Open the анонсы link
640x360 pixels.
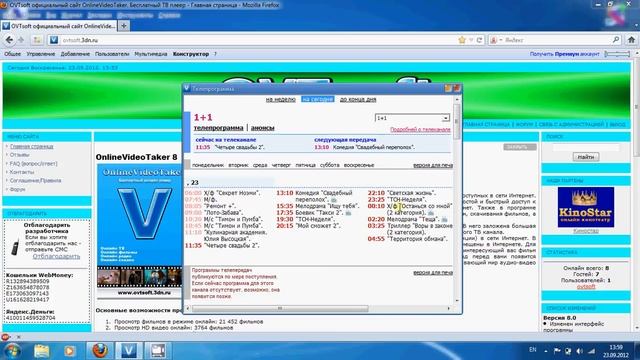point(262,128)
